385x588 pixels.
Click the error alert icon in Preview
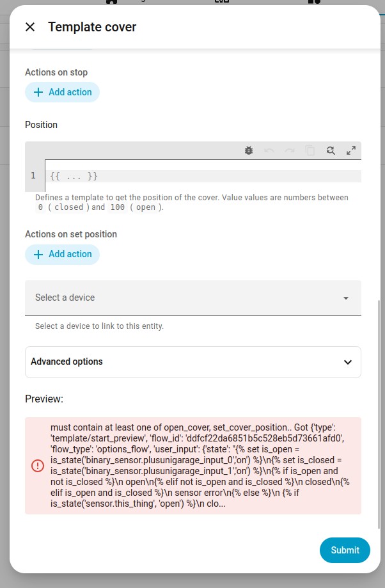pyautogui.click(x=38, y=466)
